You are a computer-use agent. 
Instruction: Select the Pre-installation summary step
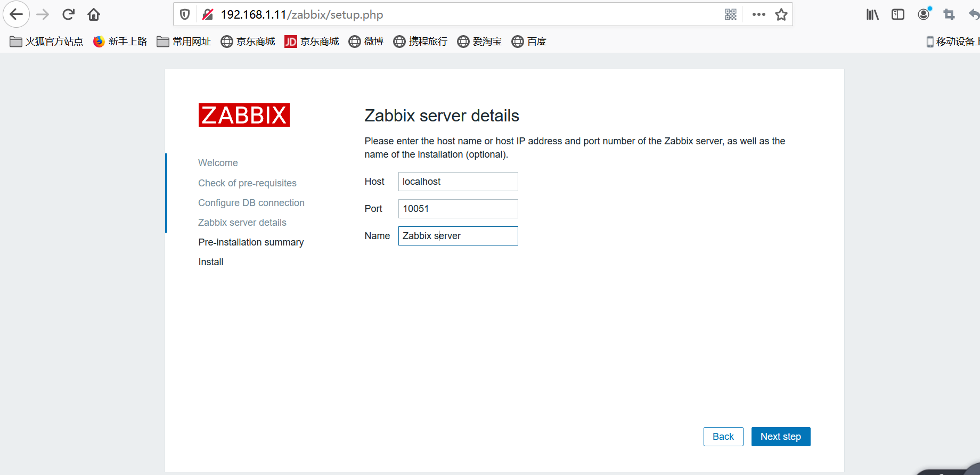251,242
